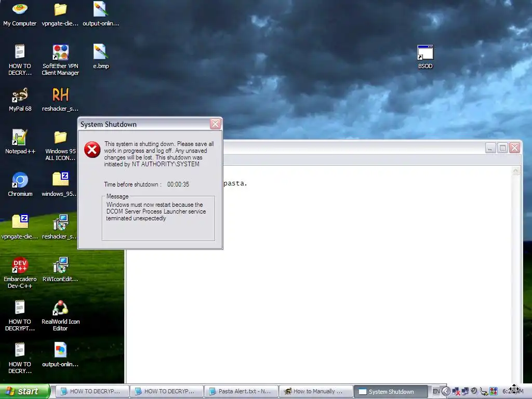Screen dimensions: 532x399
Task: Select the reshacker_s... installer icon
Action: click(60, 227)
